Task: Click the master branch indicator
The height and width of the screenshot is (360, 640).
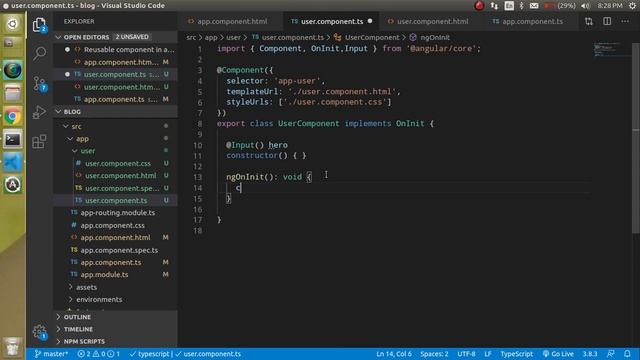Action: pyautogui.click(x=51, y=354)
